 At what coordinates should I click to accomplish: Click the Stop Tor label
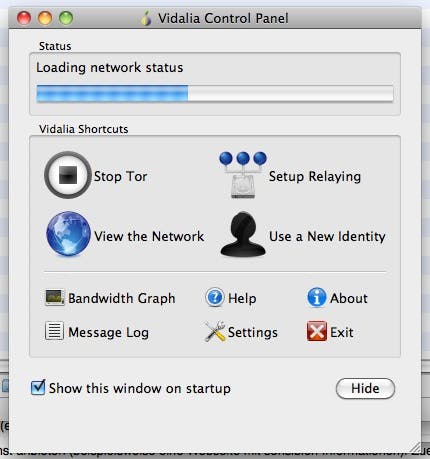[x=120, y=176]
